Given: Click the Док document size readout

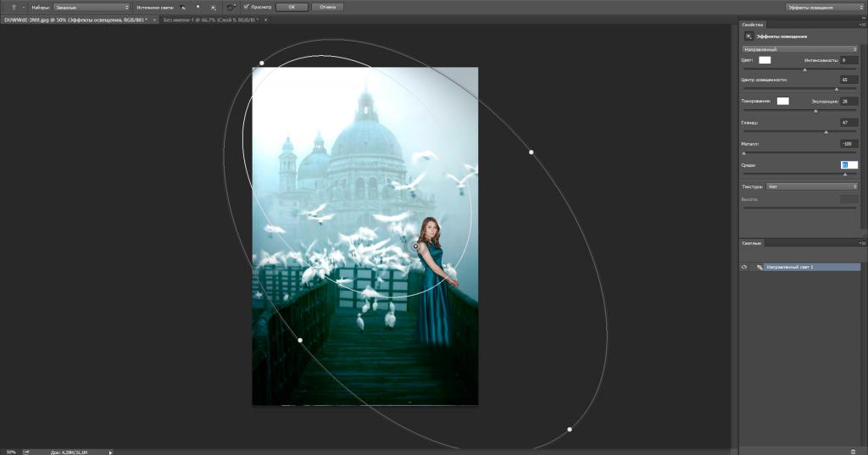Looking at the screenshot, I should point(70,452).
